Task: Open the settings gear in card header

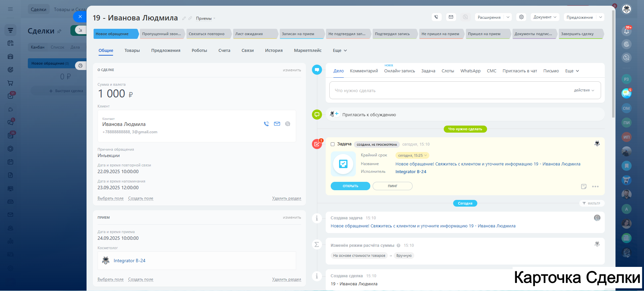Action: [521, 17]
